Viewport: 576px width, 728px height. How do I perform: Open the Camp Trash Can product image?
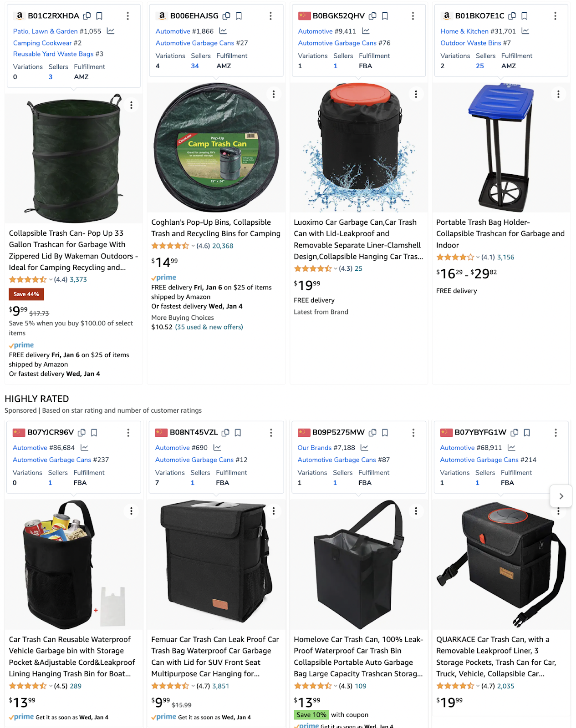click(x=216, y=147)
